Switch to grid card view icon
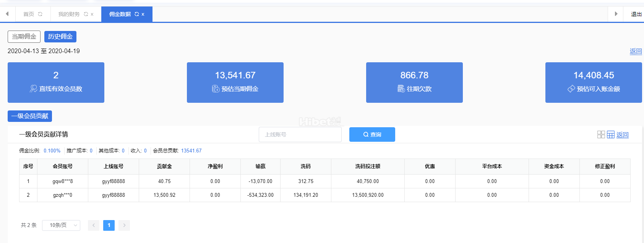The height and width of the screenshot is (243, 644). click(601, 134)
